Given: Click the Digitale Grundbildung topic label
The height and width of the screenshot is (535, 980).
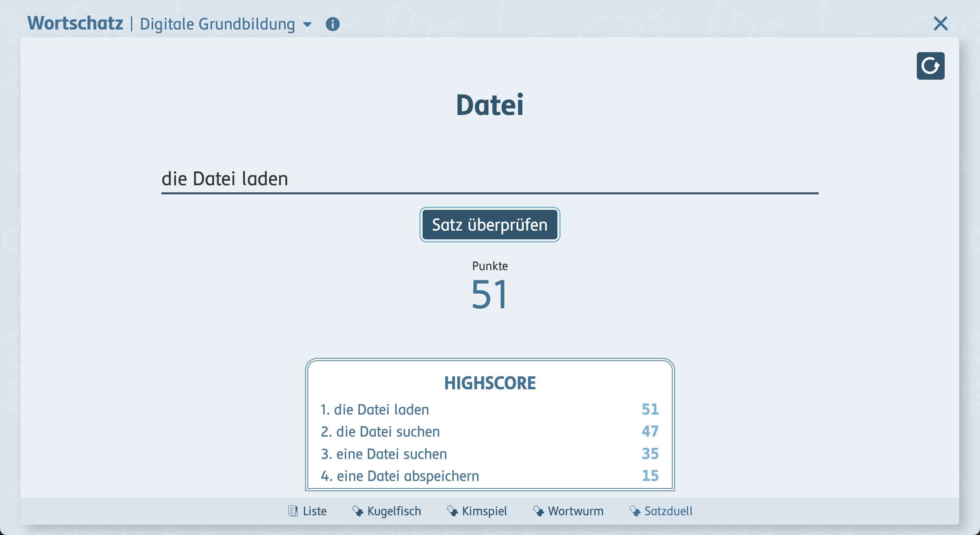Looking at the screenshot, I should [217, 24].
